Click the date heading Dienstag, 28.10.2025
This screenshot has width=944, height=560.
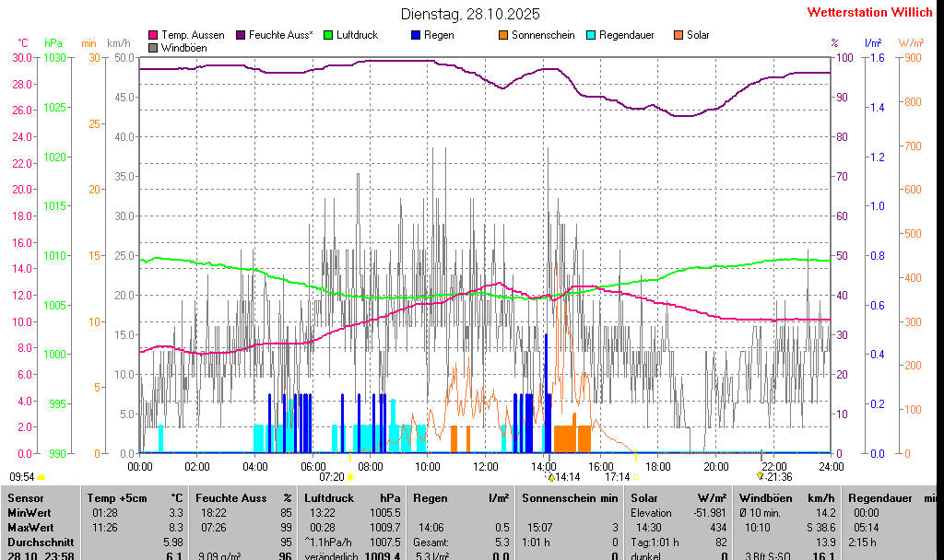(x=470, y=14)
